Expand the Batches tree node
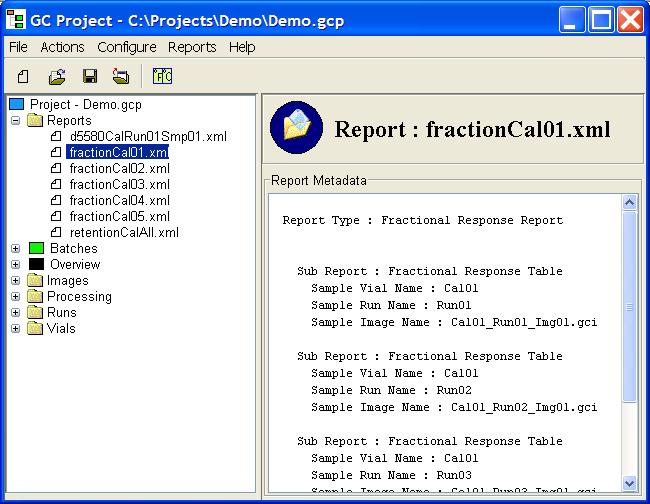The image size is (650, 504). pyautogui.click(x=15, y=248)
